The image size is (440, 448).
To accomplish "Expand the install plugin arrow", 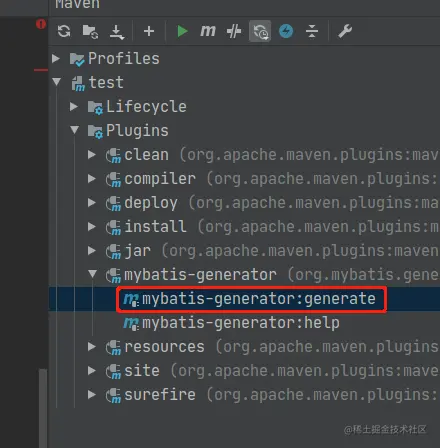I will click(x=92, y=226).
